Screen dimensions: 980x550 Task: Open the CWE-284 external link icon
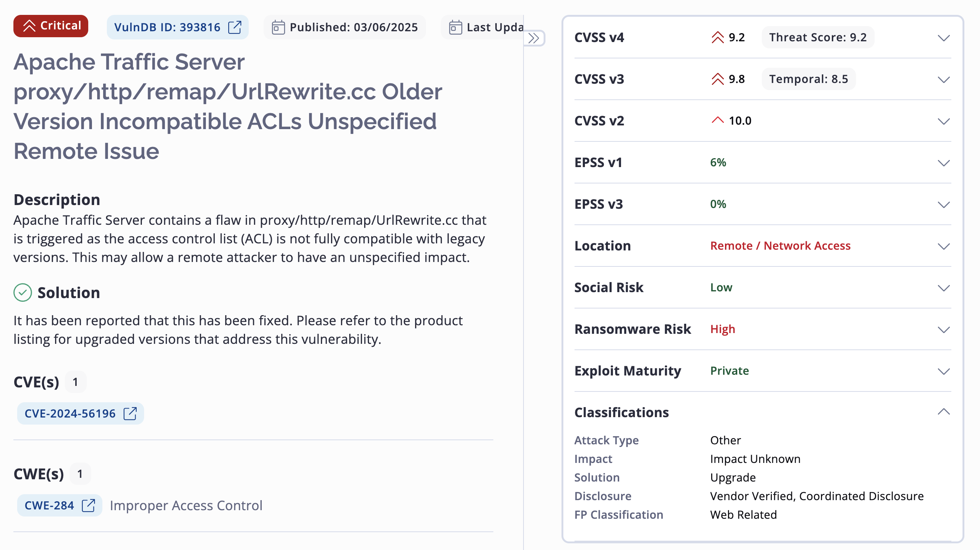click(x=89, y=505)
